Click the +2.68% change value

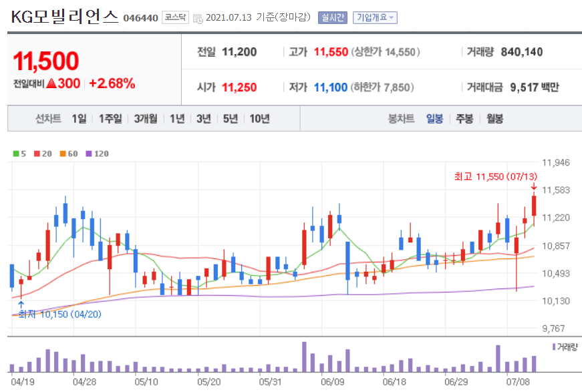(112, 83)
